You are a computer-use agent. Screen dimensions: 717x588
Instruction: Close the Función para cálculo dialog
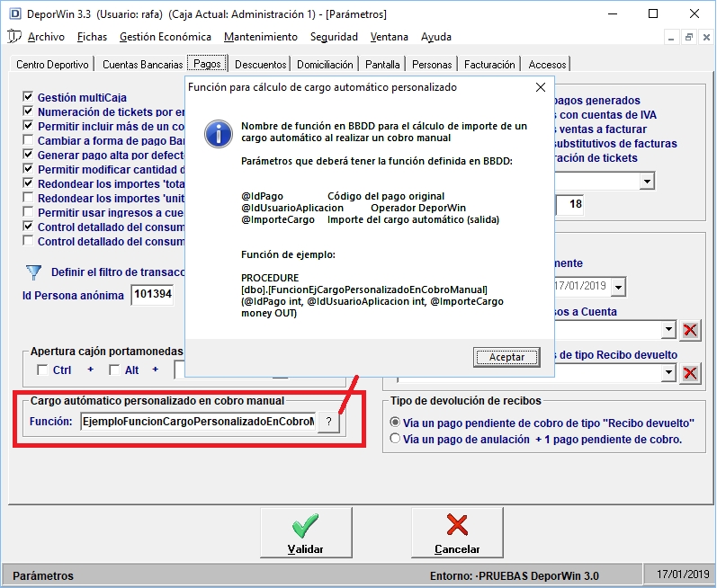click(540, 87)
